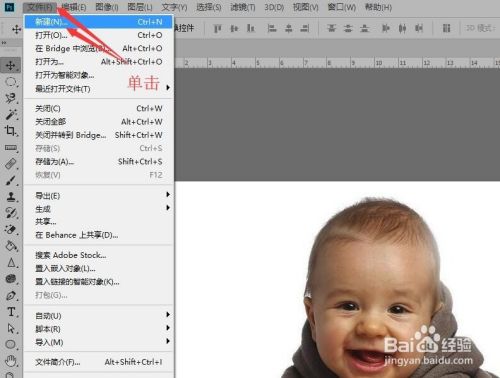500x378 pixels.
Task: Distribute horizontal centers in options bar
Action: [402, 29]
